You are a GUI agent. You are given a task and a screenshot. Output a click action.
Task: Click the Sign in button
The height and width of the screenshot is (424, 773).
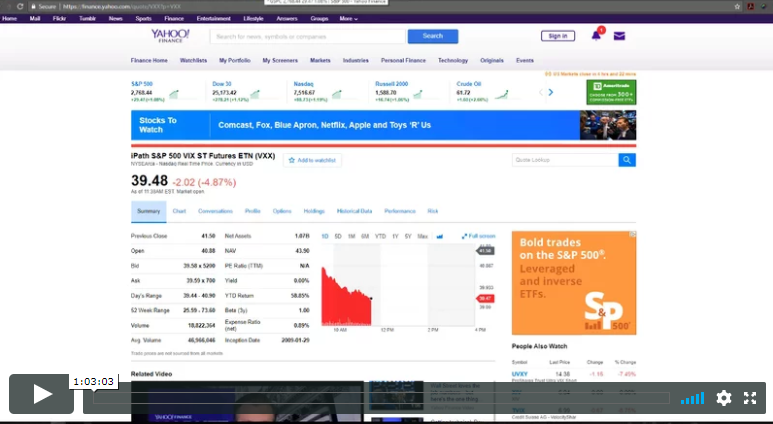[x=558, y=36]
